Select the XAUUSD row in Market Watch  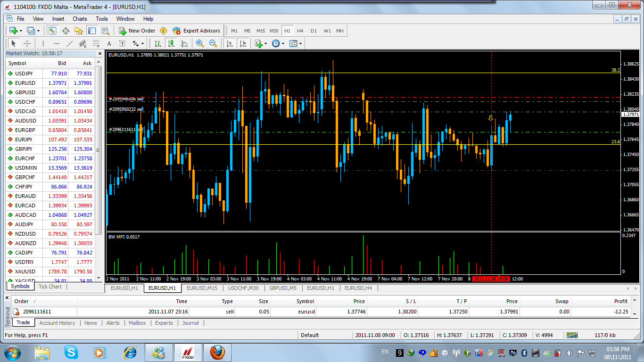[x=50, y=271]
